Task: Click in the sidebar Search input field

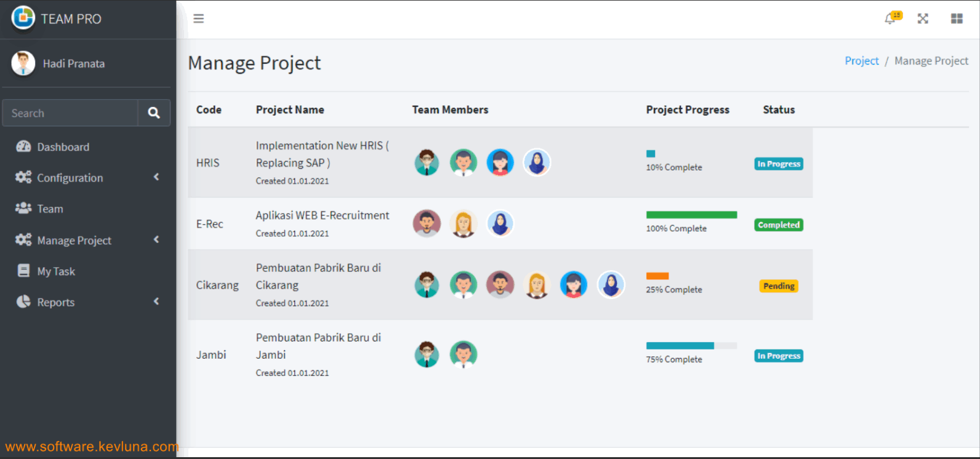Action: pyautogui.click(x=70, y=113)
